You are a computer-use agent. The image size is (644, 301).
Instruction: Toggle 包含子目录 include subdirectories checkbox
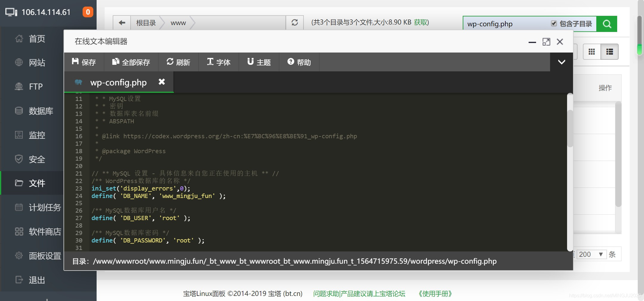[554, 24]
